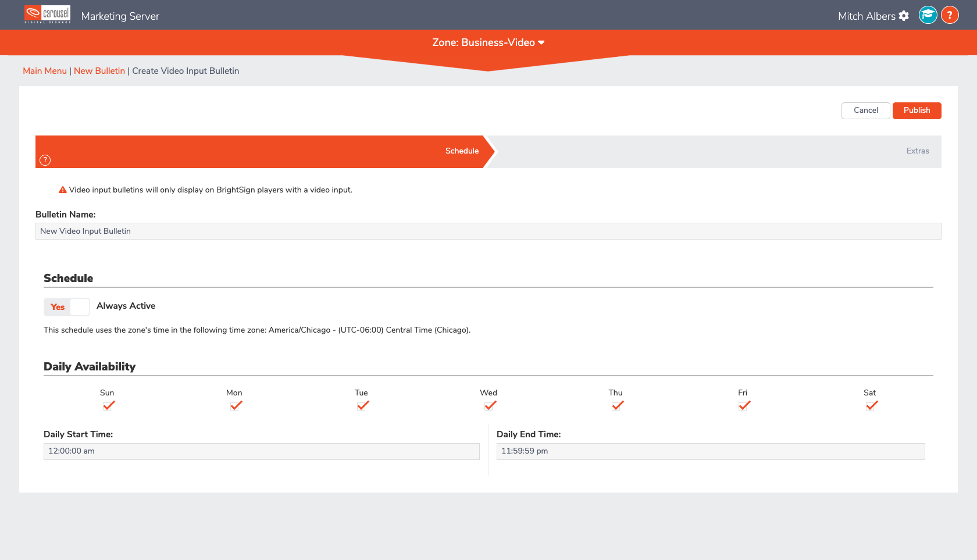Viewport: 977px width, 560px height.
Task: Uncheck the Sat checkbox
Action: click(x=871, y=406)
